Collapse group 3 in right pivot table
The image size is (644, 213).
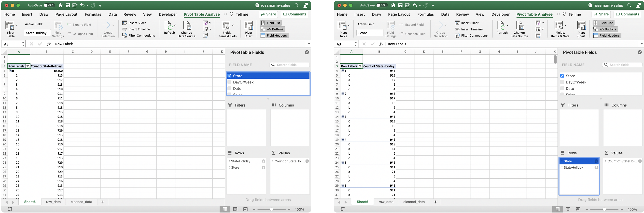pos(343,117)
